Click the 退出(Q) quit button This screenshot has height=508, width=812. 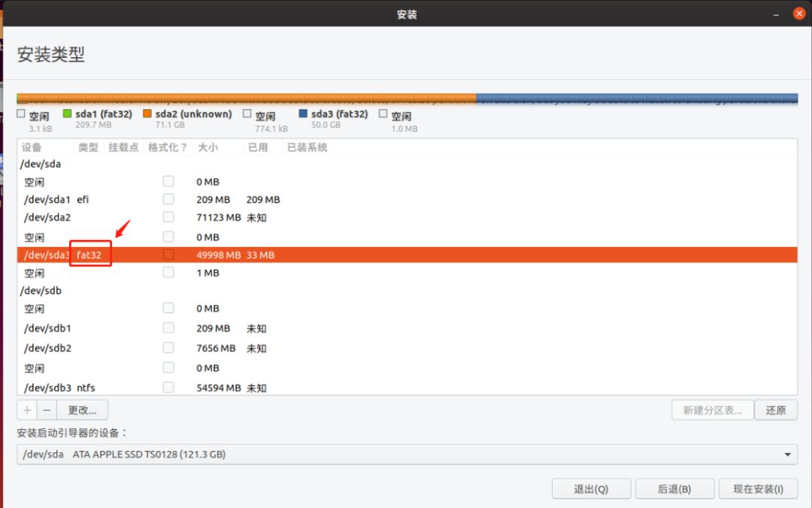point(591,488)
